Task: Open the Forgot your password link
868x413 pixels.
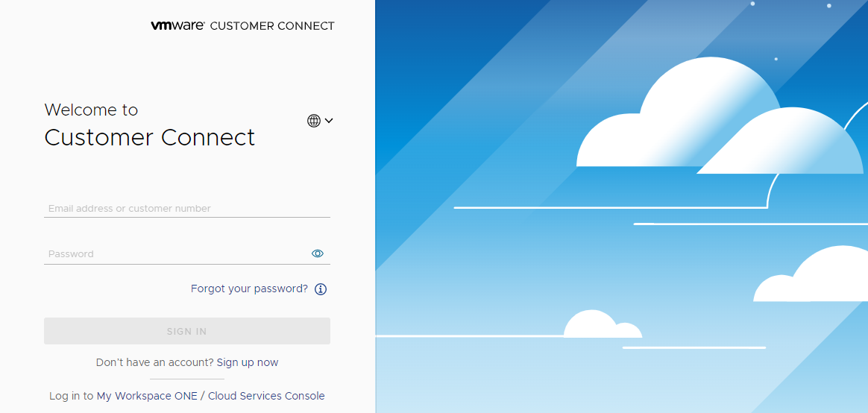Action: click(249, 289)
